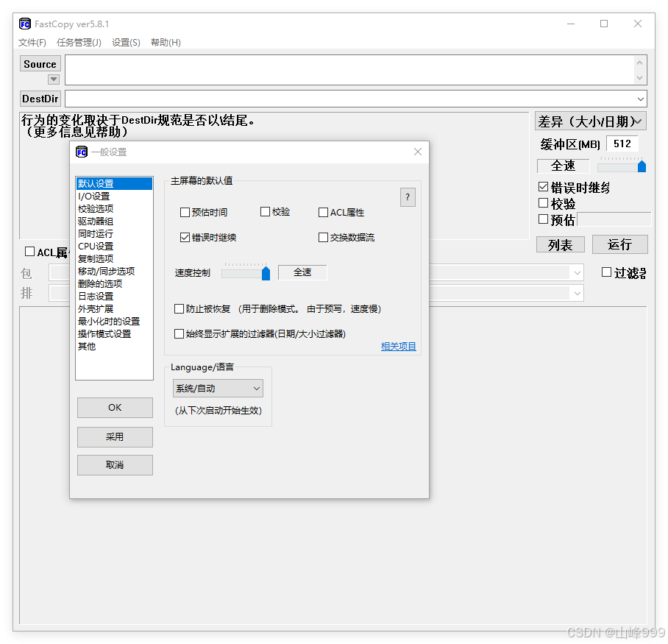Click the 取消 cancel button
The width and height of the screenshot is (668, 644).
coord(115,465)
